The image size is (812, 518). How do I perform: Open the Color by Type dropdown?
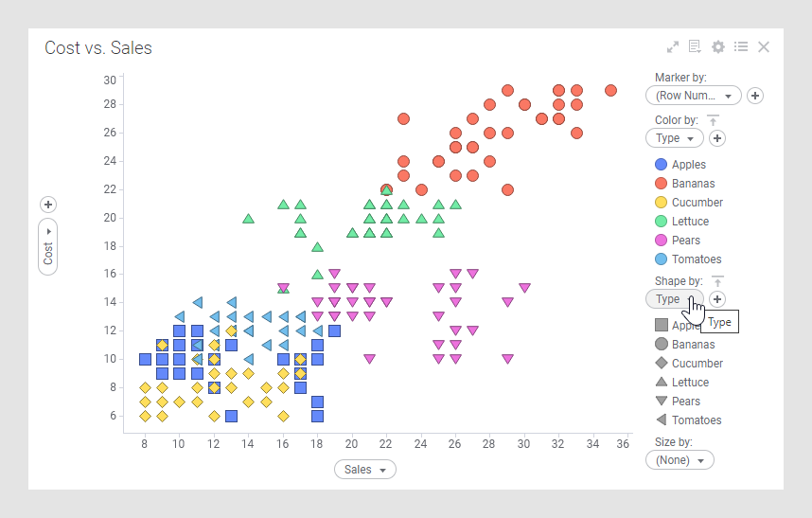(x=674, y=138)
